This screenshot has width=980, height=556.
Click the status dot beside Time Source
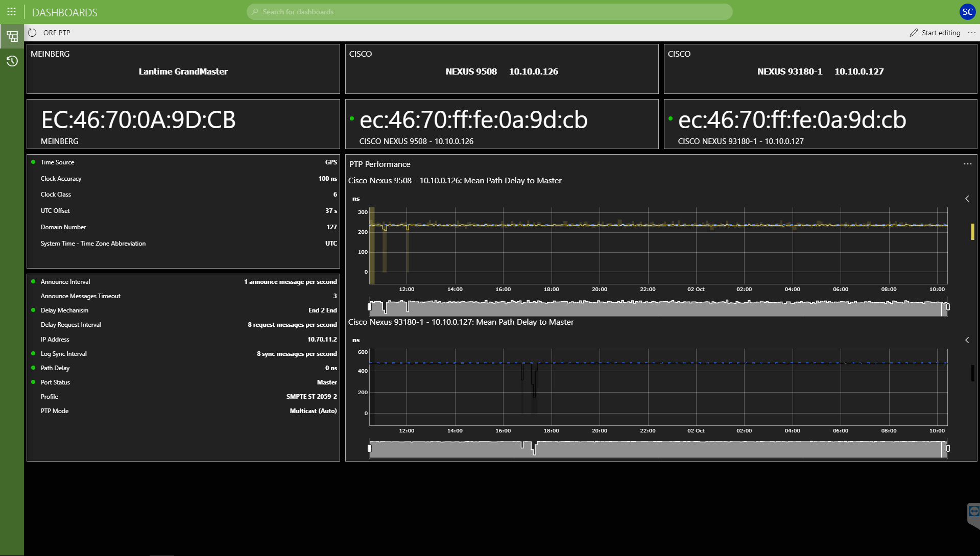tap(33, 162)
